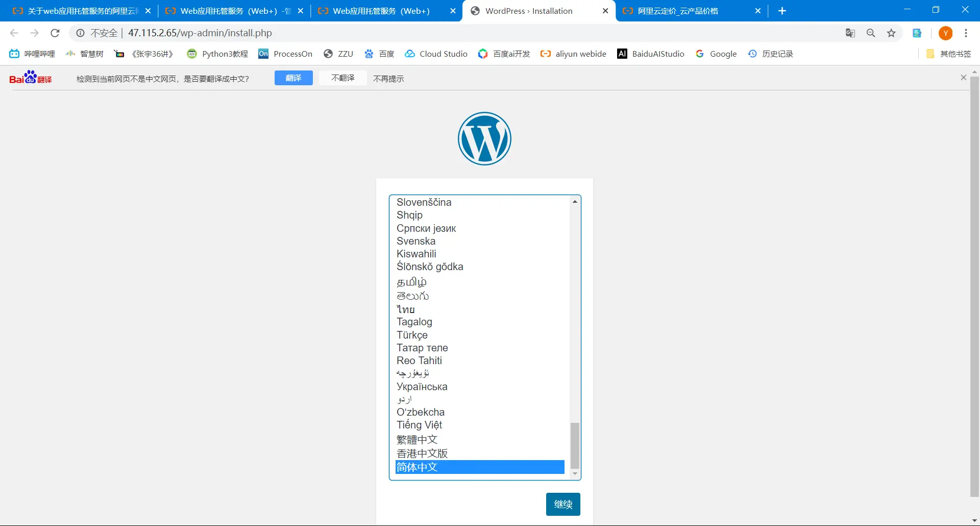Select the 繁體中文 language option
Image resolution: width=980 pixels, height=526 pixels.
point(480,440)
